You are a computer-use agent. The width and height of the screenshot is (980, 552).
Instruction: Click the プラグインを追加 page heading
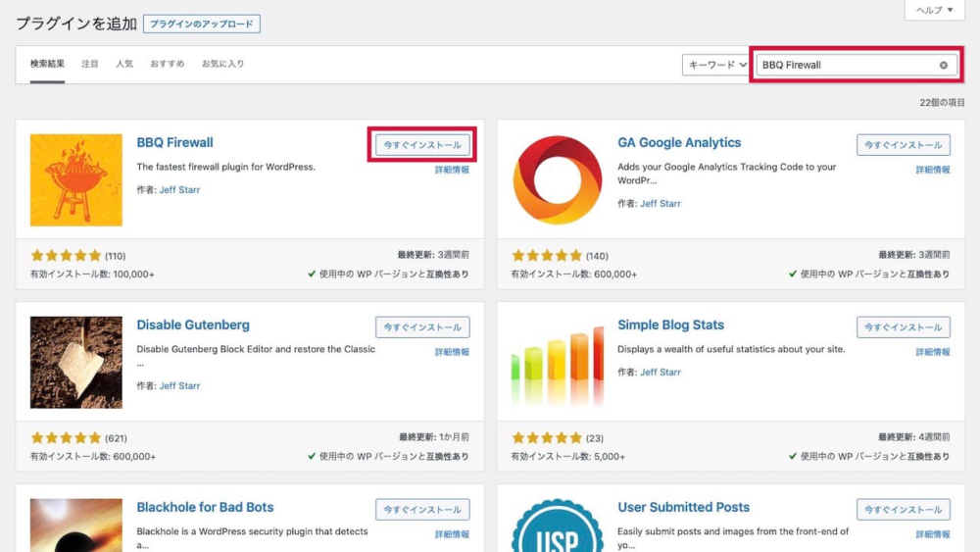pos(76,24)
